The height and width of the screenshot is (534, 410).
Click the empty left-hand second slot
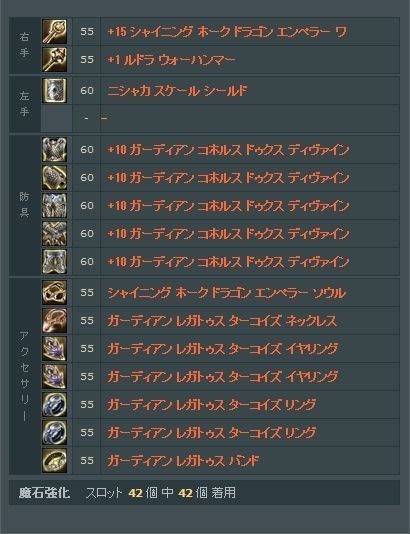220,119
